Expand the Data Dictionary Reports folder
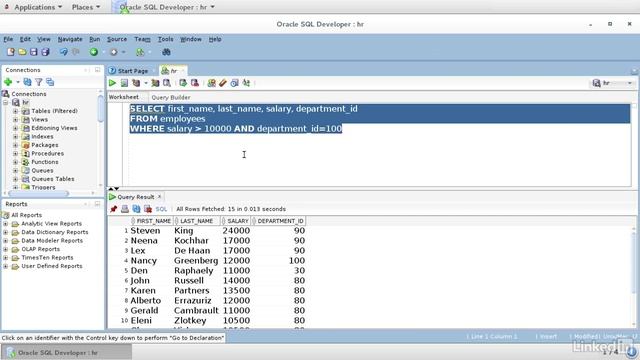Image resolution: width=640 pixels, height=360 pixels. pyautogui.click(x=5, y=232)
